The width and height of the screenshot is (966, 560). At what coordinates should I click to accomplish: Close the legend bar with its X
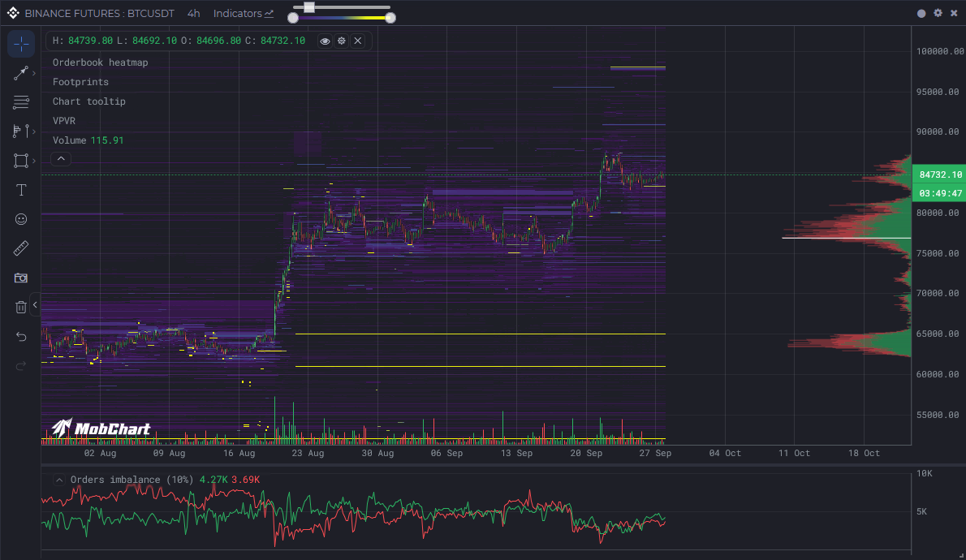pyautogui.click(x=358, y=41)
